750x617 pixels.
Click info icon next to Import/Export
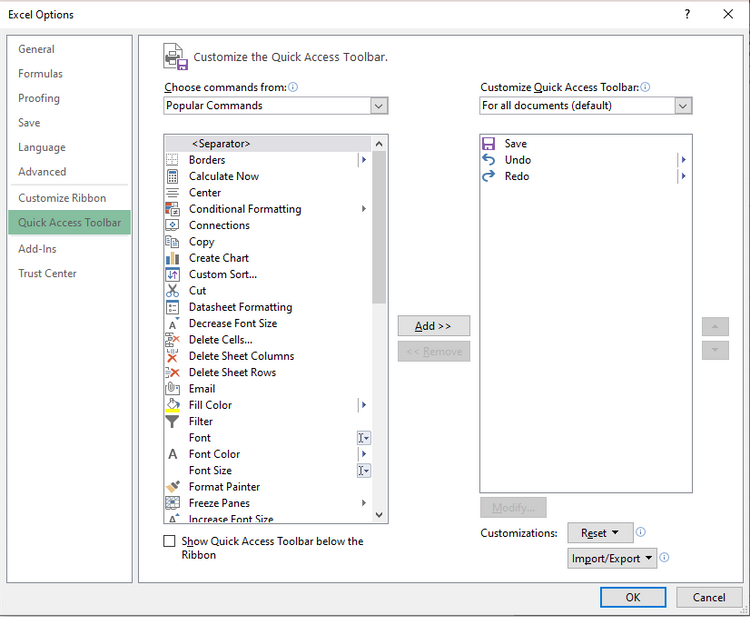pos(664,557)
